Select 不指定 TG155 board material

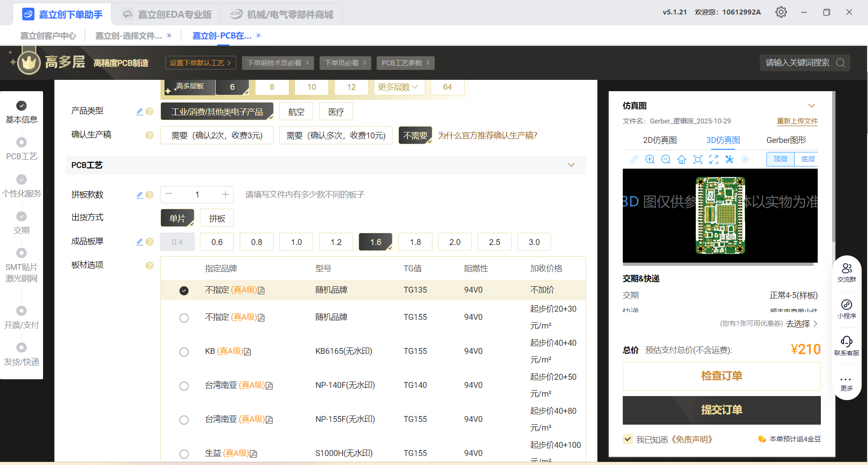click(184, 318)
